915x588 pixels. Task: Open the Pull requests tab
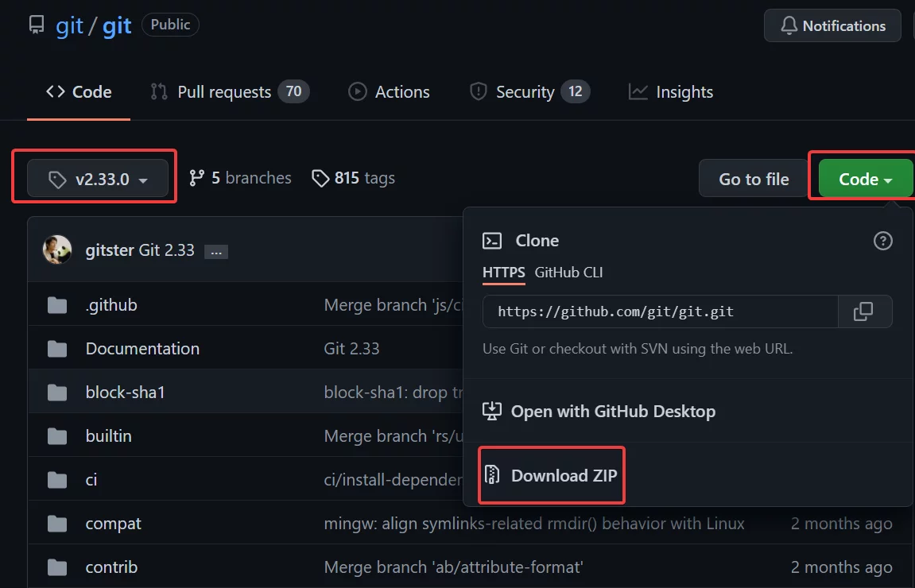[x=229, y=92]
